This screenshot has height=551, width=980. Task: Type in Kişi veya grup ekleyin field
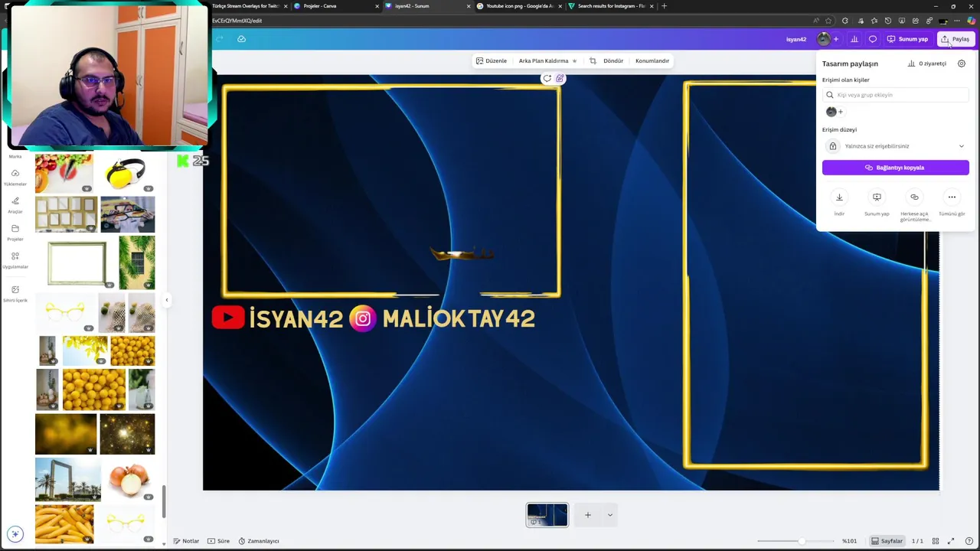[895, 95]
